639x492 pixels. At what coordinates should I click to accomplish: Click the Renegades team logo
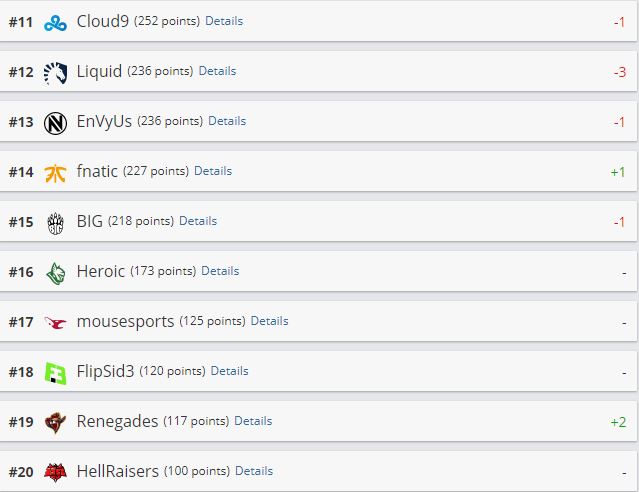(x=55, y=422)
